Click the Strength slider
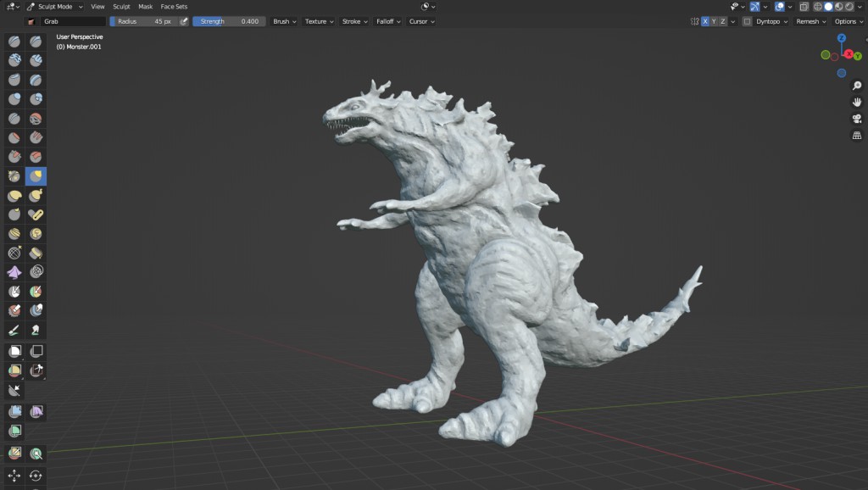Screen dimensions: 868x490 230,21
